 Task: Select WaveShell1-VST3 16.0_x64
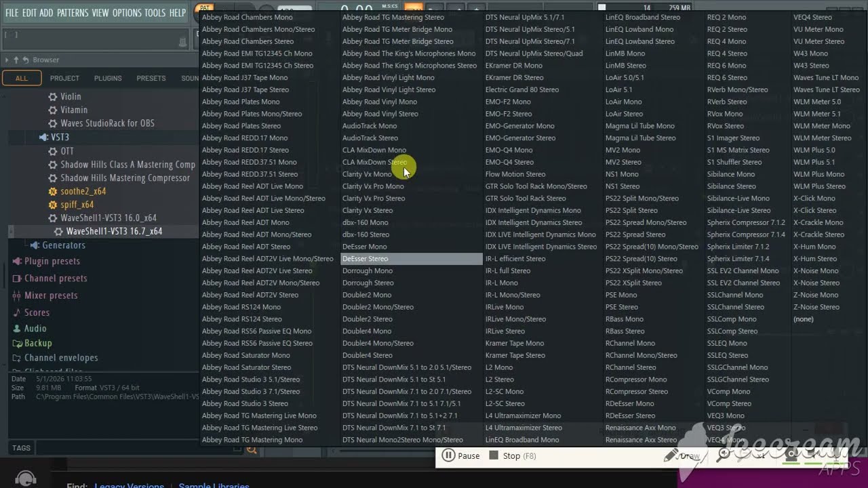click(108, 218)
